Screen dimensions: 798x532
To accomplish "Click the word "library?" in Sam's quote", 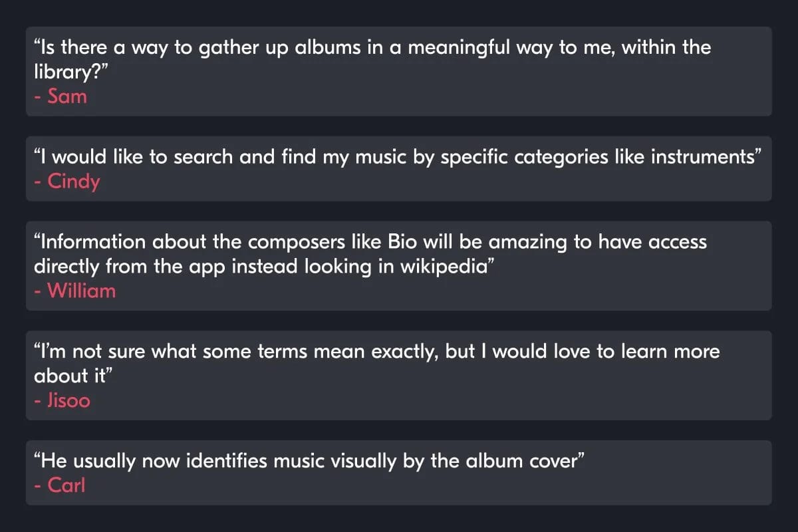I will point(71,72).
